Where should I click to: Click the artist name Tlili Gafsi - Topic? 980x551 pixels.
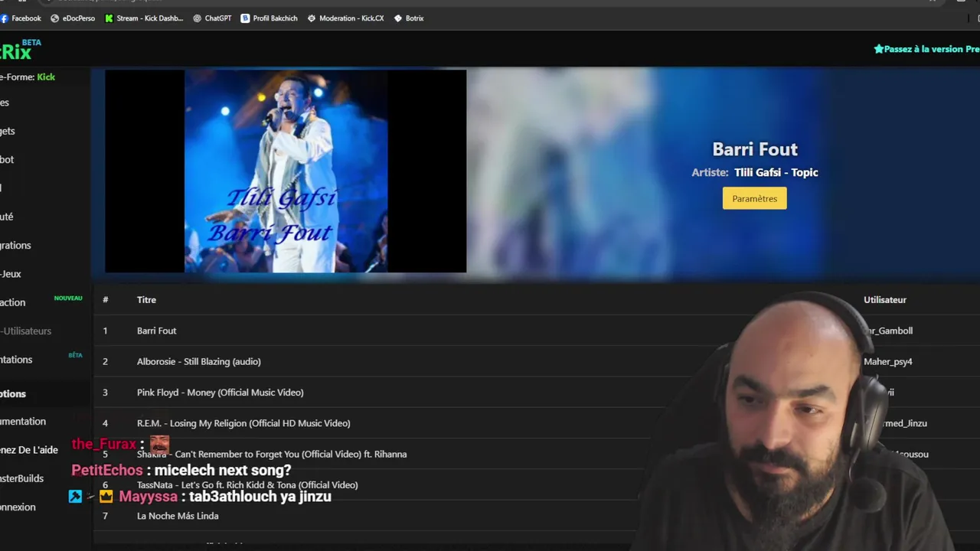[776, 172]
